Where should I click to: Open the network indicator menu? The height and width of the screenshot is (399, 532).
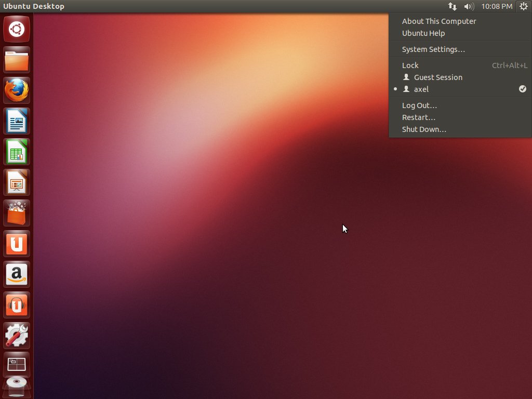tap(453, 6)
